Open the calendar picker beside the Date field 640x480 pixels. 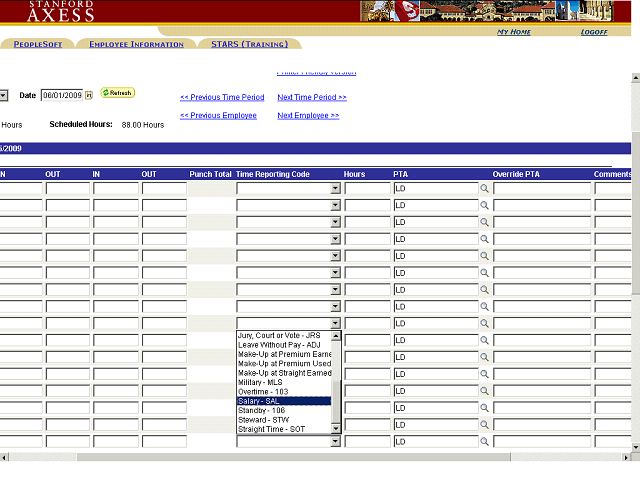(x=89, y=95)
